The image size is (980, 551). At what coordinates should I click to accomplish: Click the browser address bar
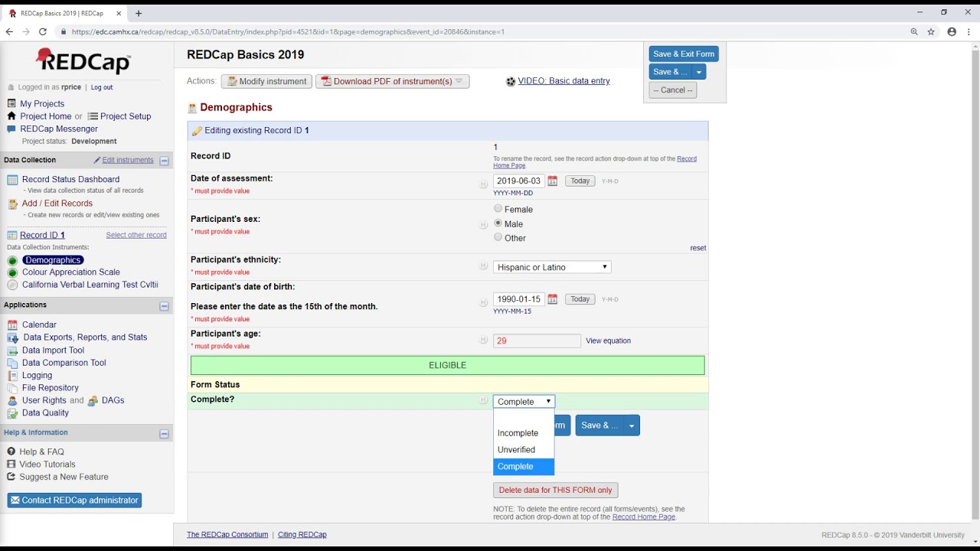coord(482,31)
